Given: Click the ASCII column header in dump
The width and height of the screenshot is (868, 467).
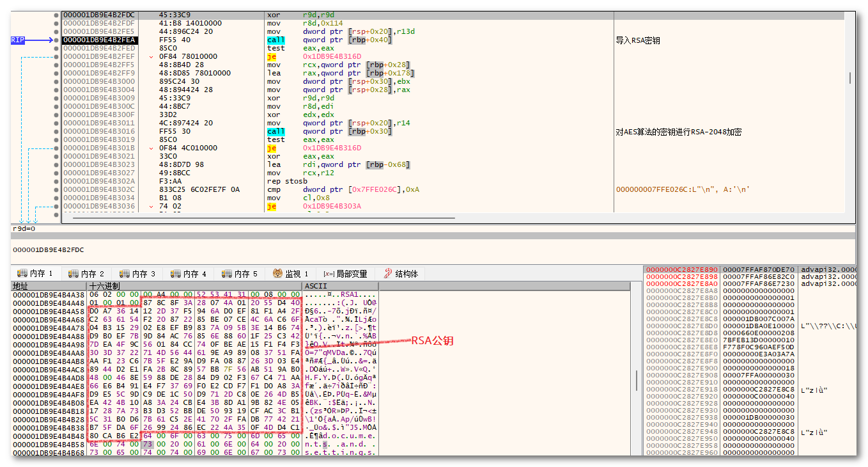Looking at the screenshot, I should (x=316, y=286).
